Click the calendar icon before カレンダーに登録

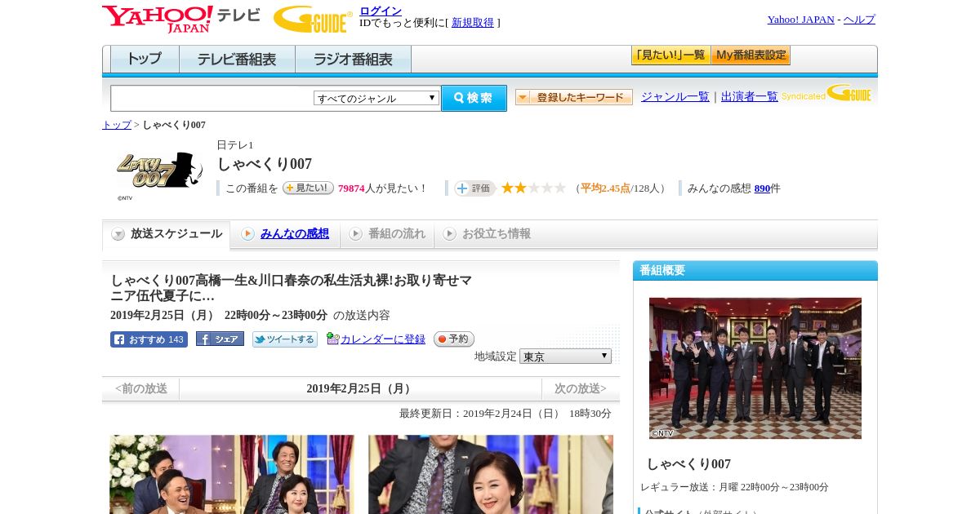click(x=332, y=339)
